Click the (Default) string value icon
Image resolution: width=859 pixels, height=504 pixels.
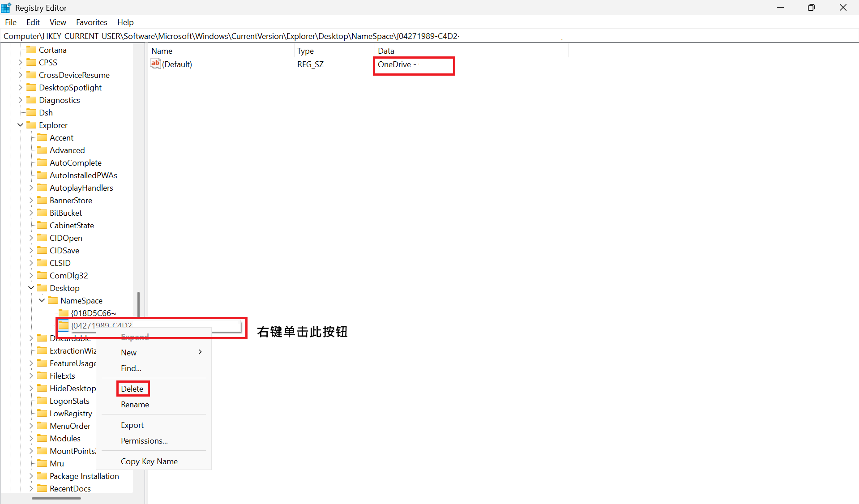coord(155,64)
